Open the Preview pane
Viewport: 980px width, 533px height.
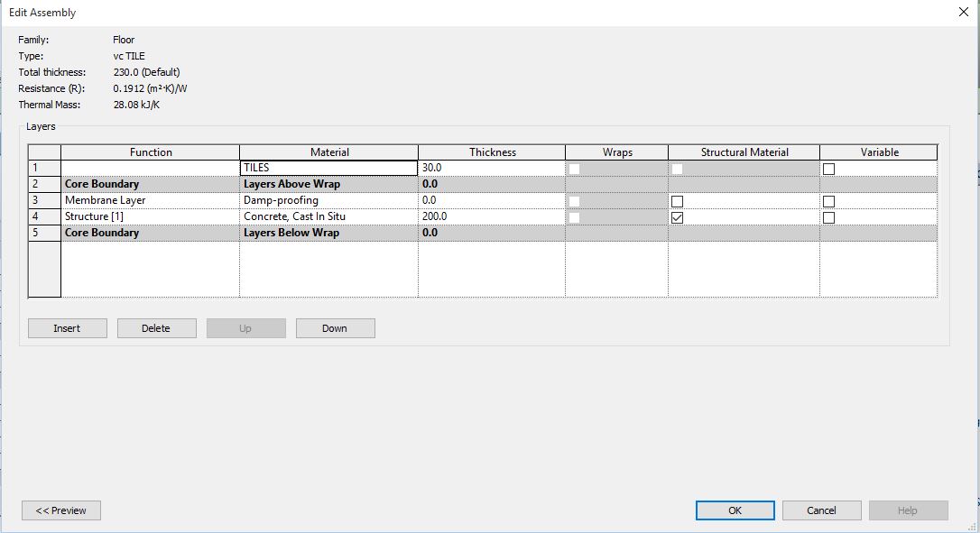point(61,510)
